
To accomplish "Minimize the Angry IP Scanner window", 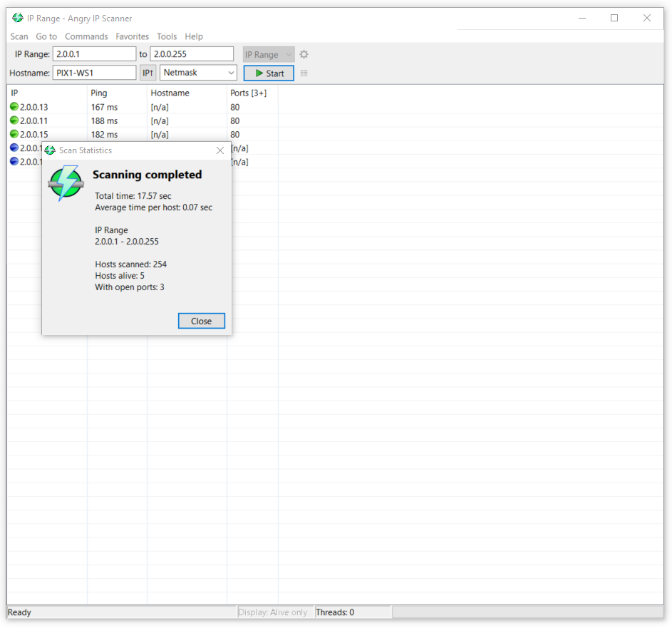I will point(582,18).
